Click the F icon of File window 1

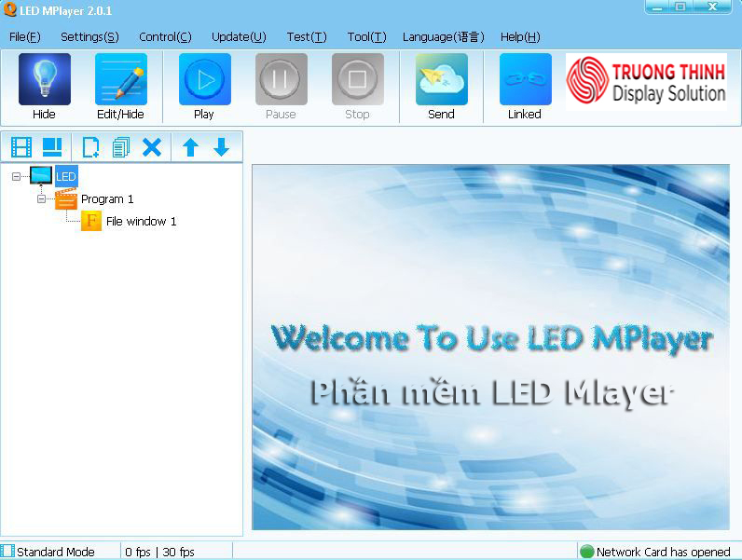click(91, 221)
